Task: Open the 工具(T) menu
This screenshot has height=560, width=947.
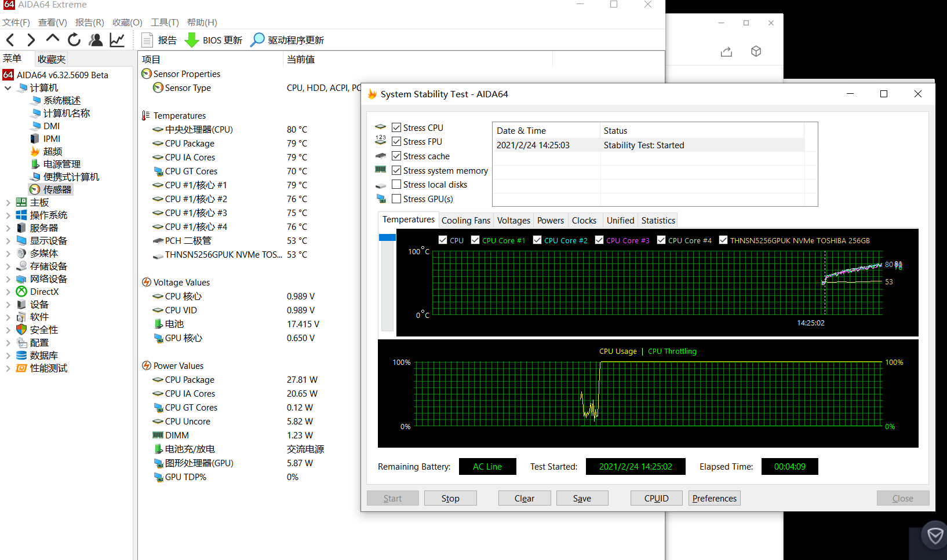Action: pyautogui.click(x=165, y=22)
